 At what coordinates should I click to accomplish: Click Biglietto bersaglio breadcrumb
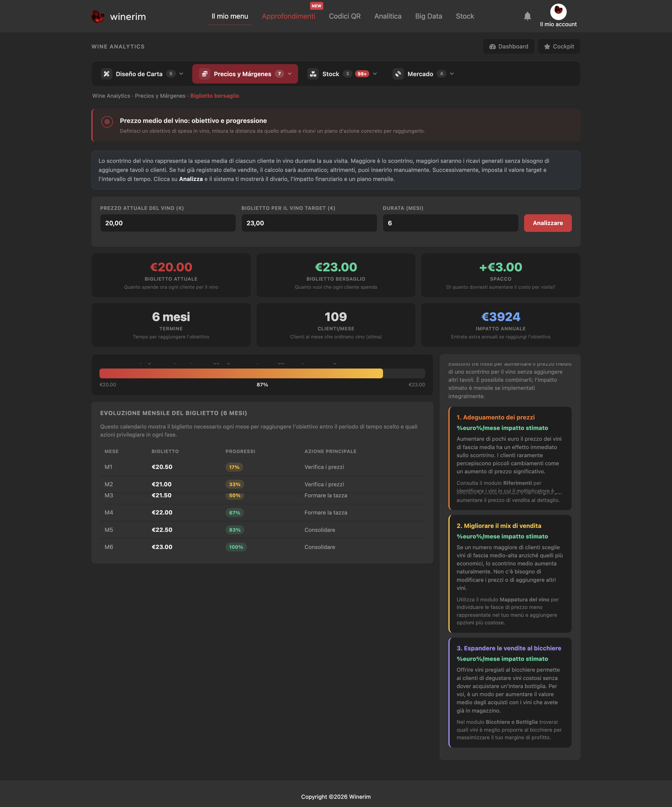[215, 96]
